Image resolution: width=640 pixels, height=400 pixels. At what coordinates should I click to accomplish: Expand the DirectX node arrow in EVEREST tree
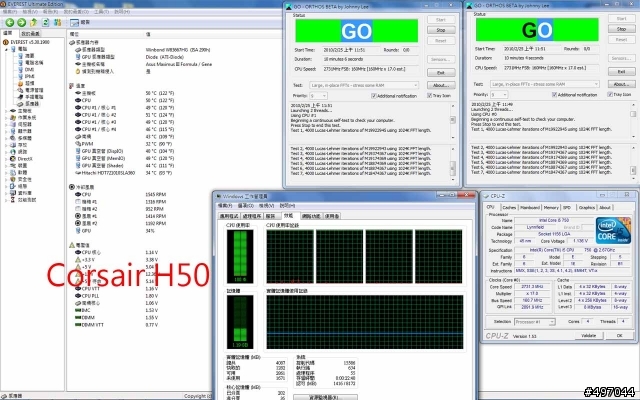[x=6, y=159]
